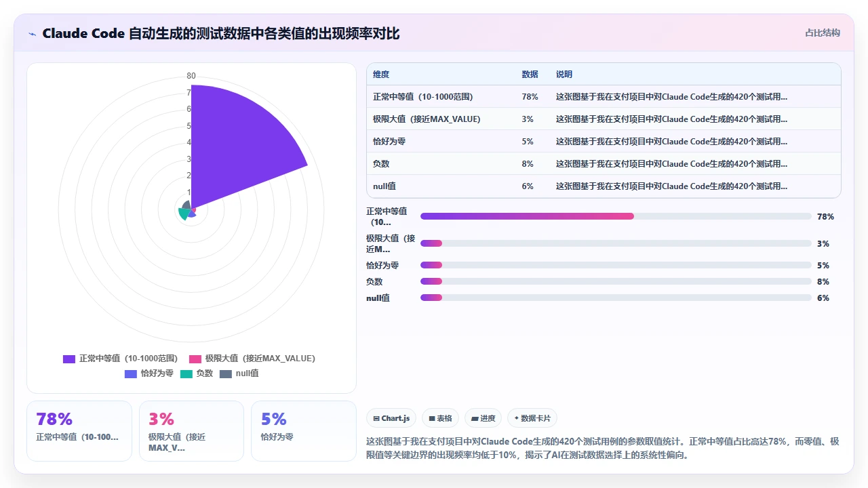Click the 80 axis label on the chart
The height and width of the screenshot is (488, 868).
point(191,76)
